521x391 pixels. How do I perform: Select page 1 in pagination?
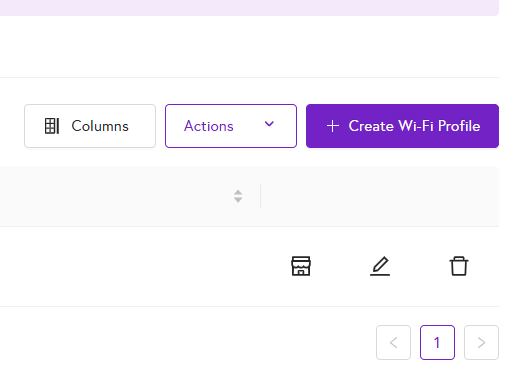click(x=437, y=342)
